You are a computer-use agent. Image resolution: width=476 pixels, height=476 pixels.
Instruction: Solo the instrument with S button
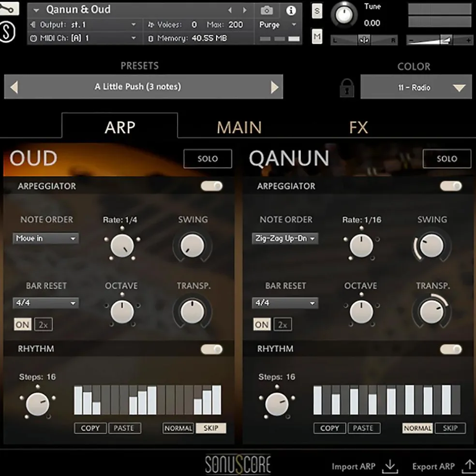pyautogui.click(x=317, y=11)
